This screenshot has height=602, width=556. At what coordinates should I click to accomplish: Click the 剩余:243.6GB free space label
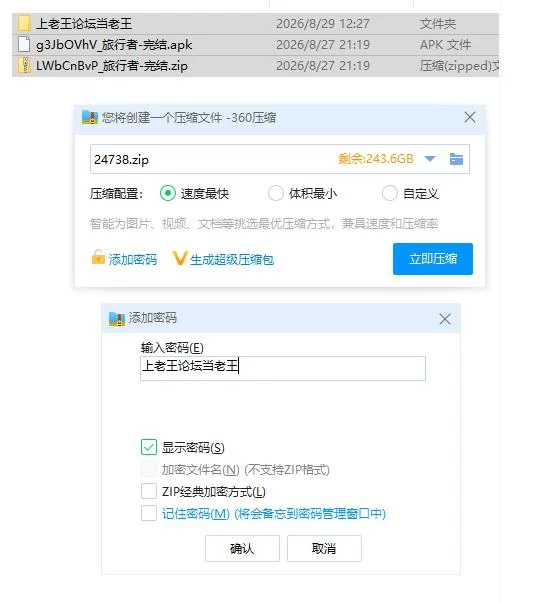pyautogui.click(x=376, y=159)
